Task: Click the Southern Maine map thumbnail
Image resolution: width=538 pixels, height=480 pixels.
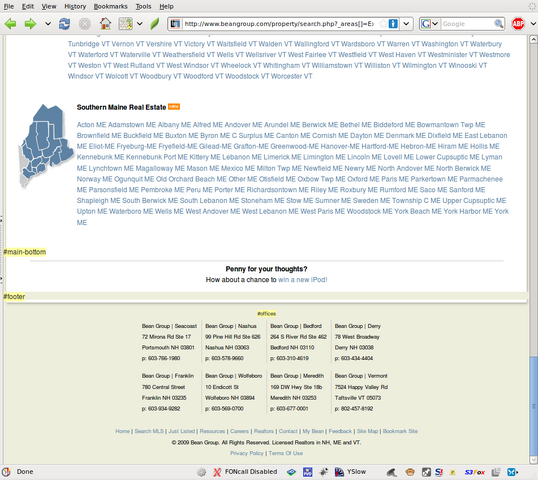Action: coord(46,146)
